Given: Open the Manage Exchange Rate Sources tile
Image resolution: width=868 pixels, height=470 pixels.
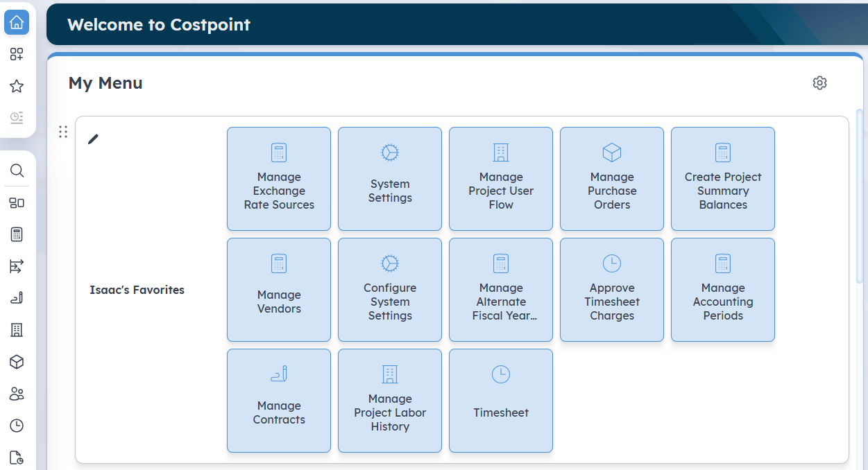Looking at the screenshot, I should [x=279, y=179].
